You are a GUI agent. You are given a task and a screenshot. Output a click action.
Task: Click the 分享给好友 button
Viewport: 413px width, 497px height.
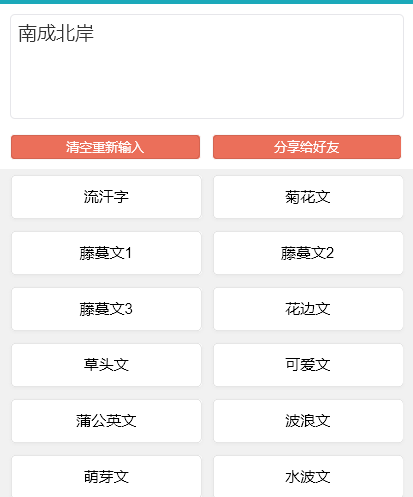(307, 147)
